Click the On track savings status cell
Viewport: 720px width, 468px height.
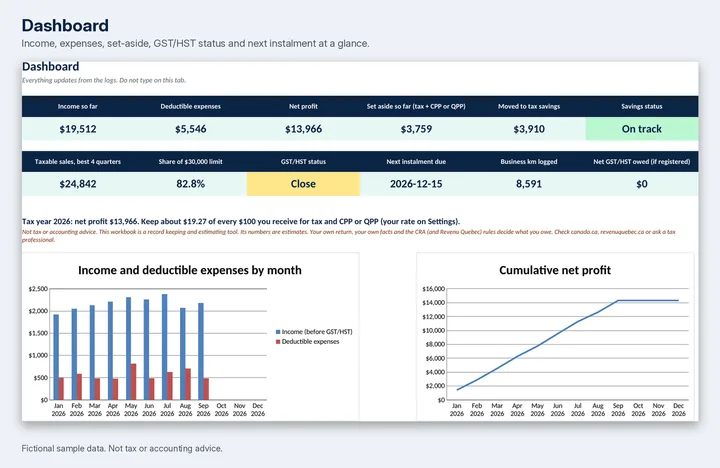pos(642,129)
